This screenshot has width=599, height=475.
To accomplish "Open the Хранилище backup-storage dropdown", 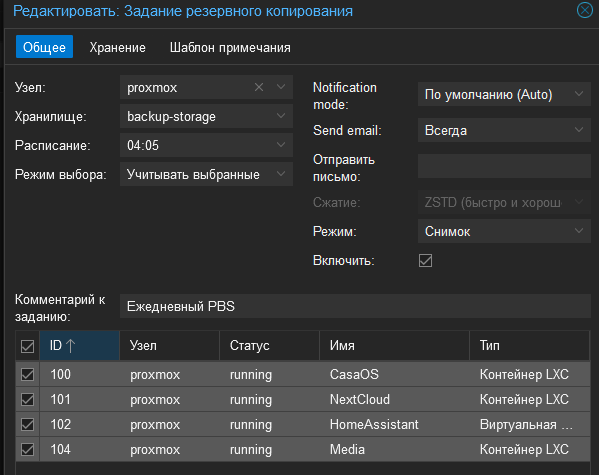I will pos(281,116).
